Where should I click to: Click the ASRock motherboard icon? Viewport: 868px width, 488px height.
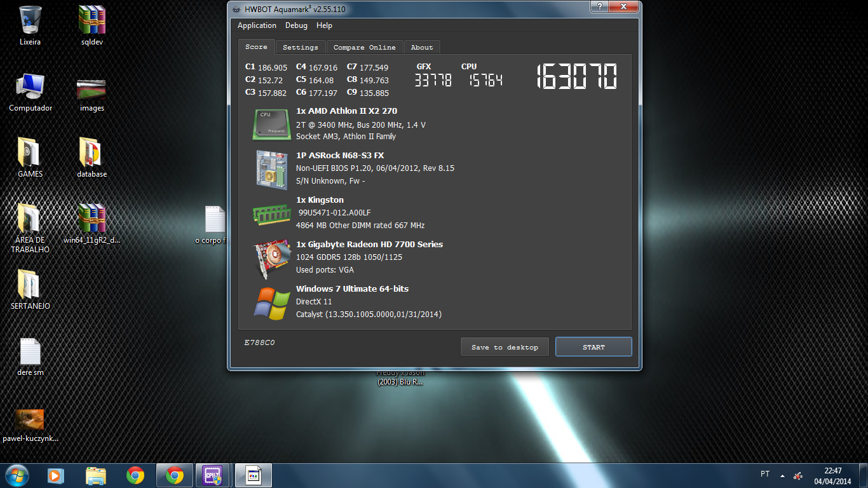(272, 170)
